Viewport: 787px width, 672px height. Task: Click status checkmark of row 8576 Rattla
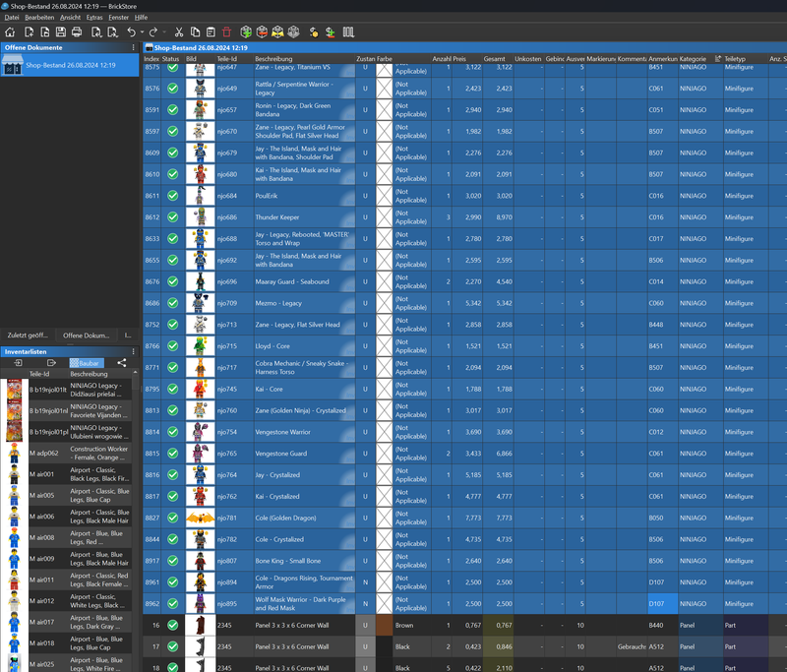pos(173,89)
